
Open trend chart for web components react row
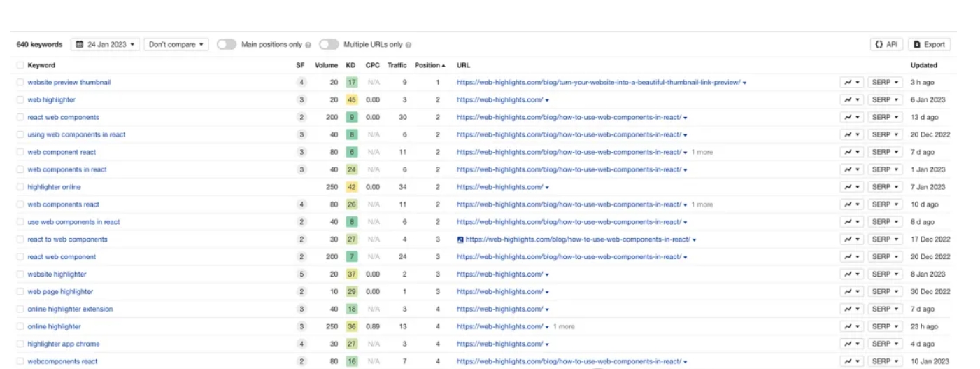(851, 204)
